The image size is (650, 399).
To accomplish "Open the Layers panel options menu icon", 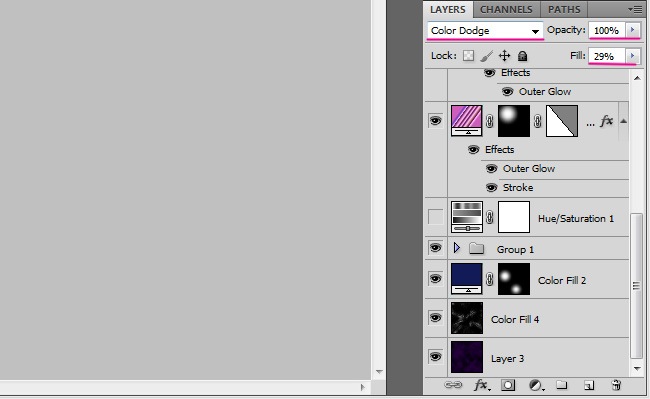I will pyautogui.click(x=635, y=9).
